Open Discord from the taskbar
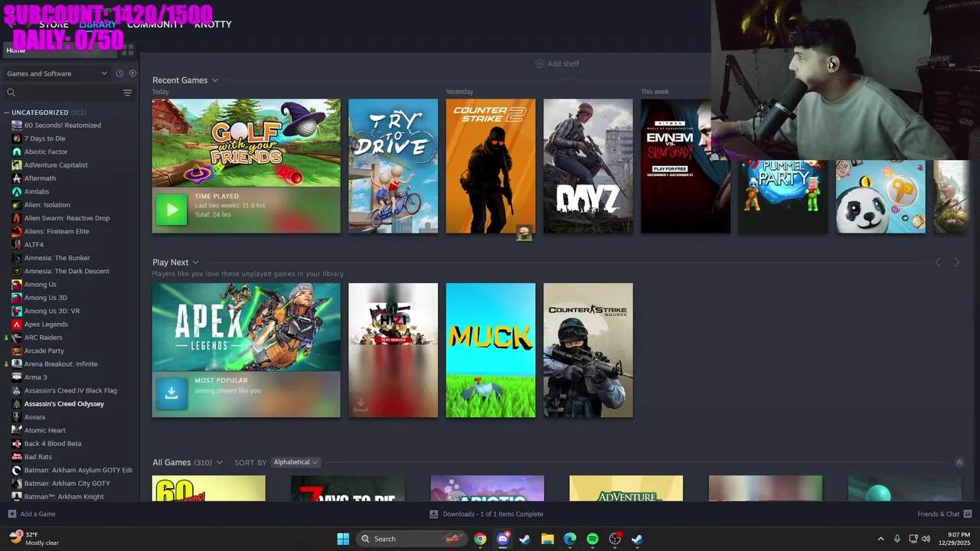Screen dimensions: 980x551 point(502,539)
